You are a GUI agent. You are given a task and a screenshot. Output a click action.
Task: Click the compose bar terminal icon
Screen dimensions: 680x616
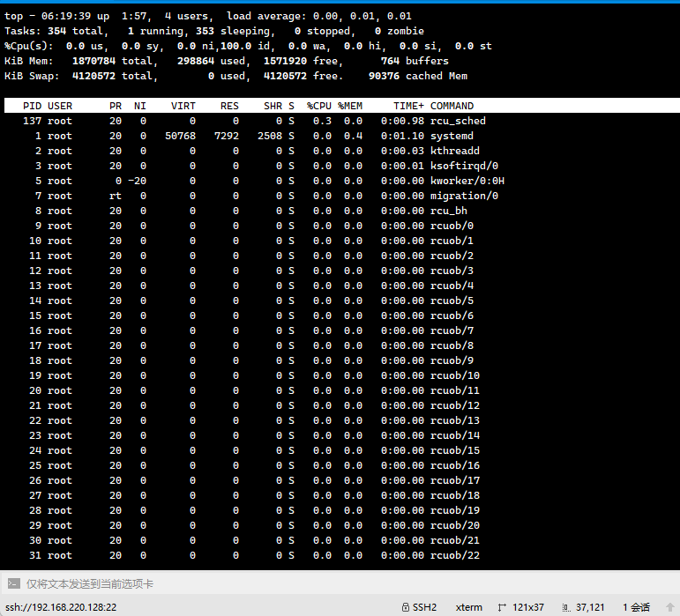[x=13, y=583]
